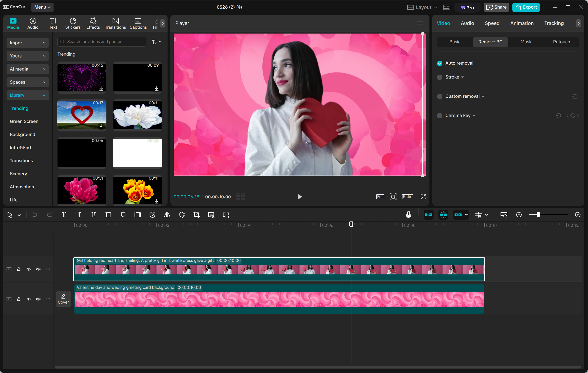Viewport: 588px width, 373px height.
Task: Open Green Screen category in Library
Action: coord(24,121)
